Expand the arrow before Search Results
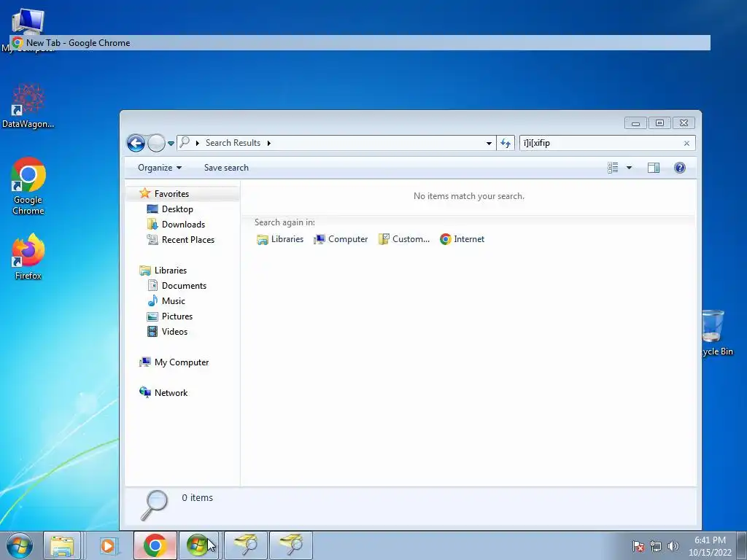Viewport: 747px width, 560px height. coord(197,143)
